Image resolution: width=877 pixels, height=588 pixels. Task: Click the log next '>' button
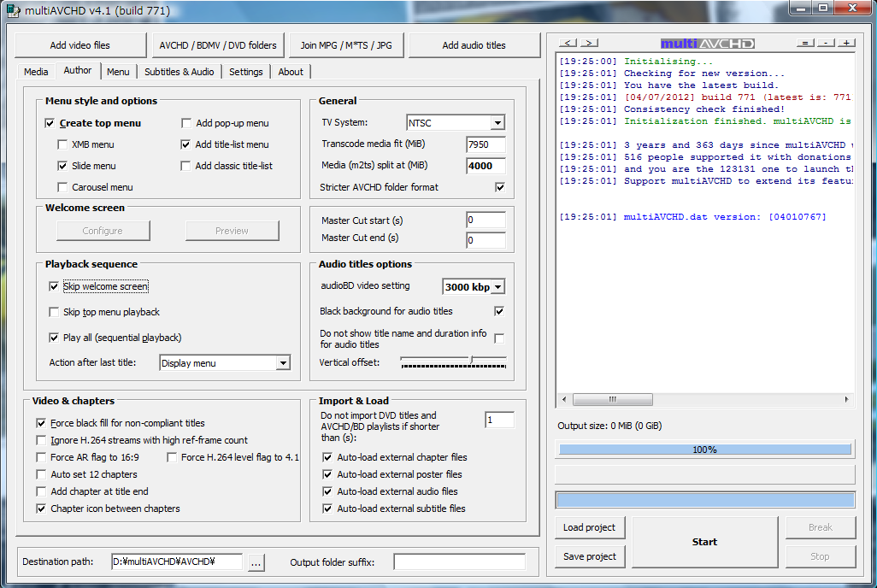589,43
